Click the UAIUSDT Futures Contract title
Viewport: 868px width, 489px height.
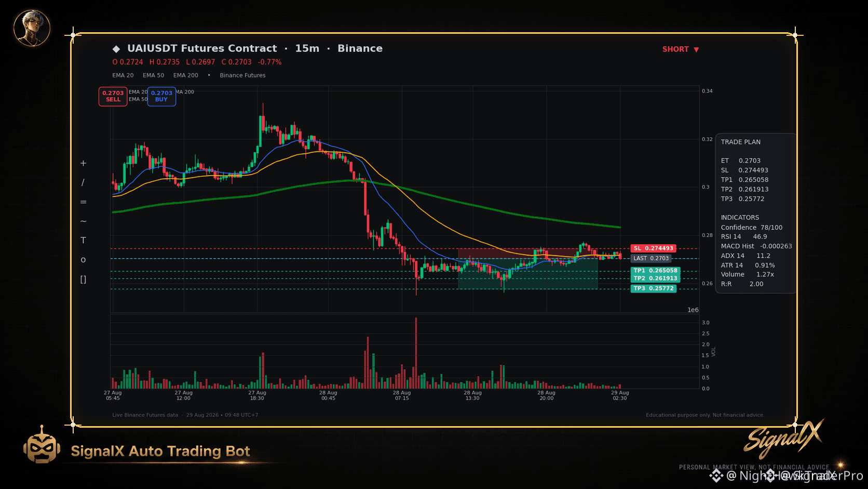[x=202, y=48]
